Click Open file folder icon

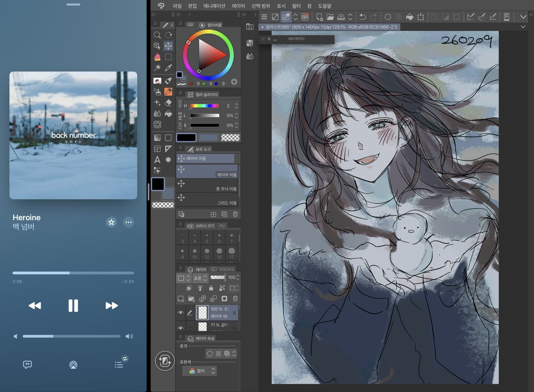click(330, 17)
